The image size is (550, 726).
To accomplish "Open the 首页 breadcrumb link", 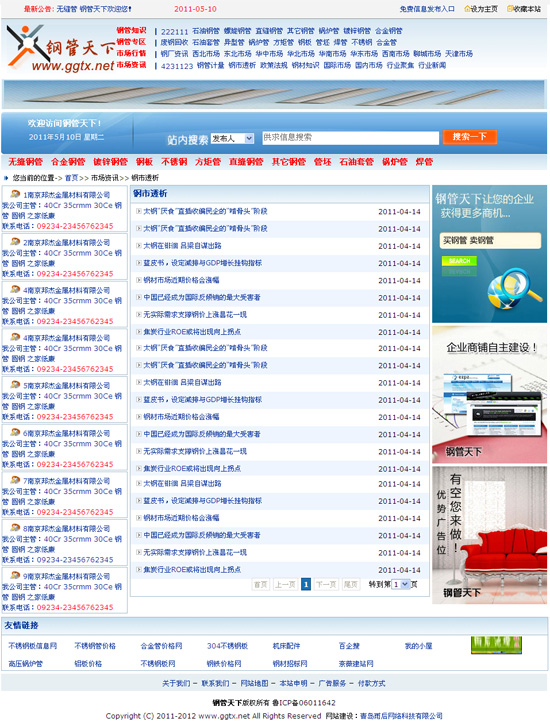I will (71, 178).
